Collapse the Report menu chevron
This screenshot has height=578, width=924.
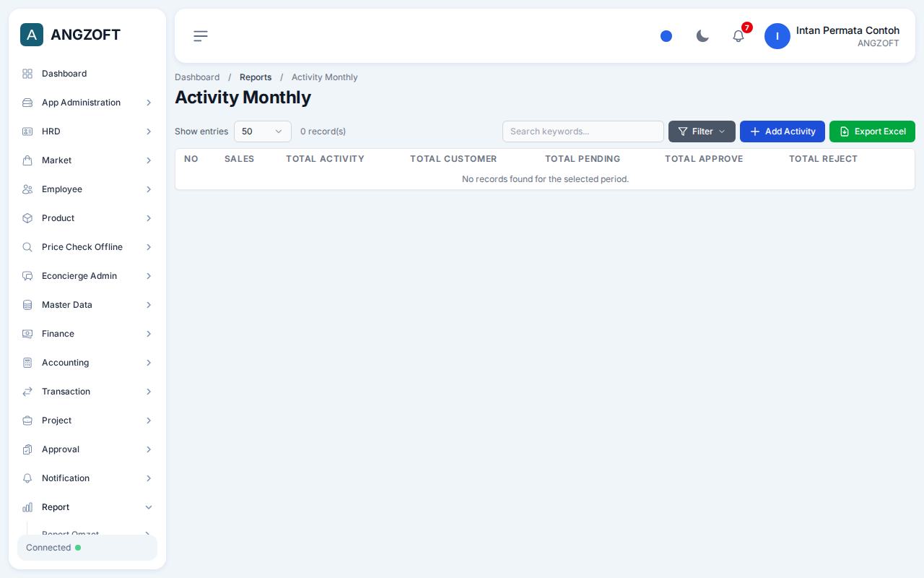(149, 507)
